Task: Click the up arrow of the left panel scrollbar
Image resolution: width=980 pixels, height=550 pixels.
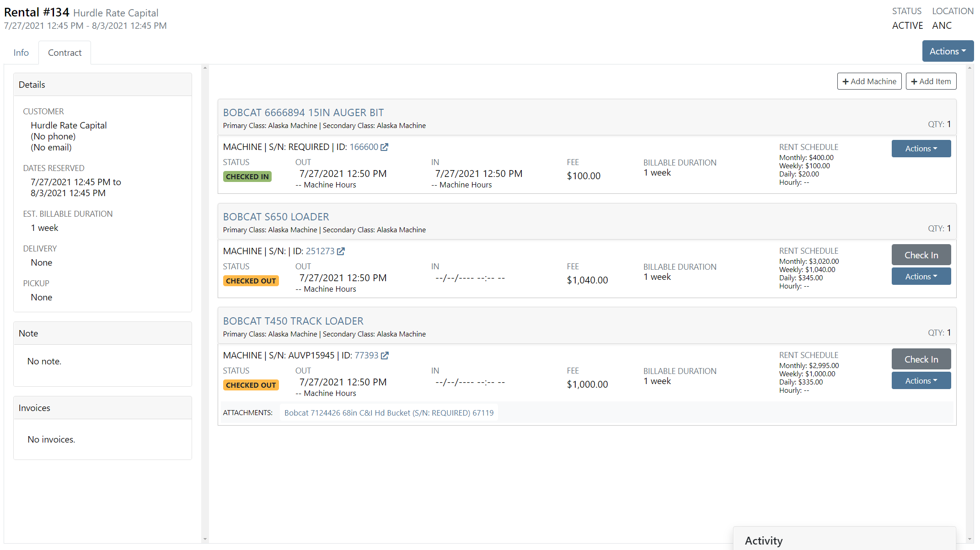Action: [x=205, y=68]
